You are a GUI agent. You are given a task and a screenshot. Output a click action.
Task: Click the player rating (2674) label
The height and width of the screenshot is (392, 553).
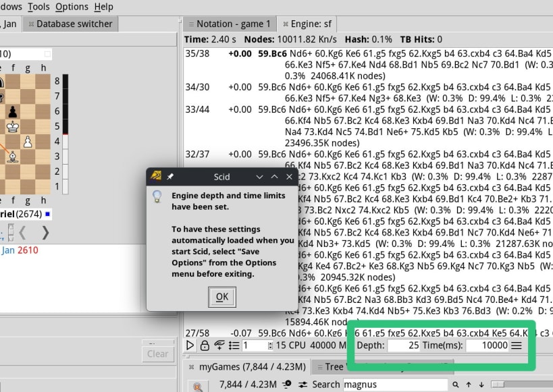(x=29, y=214)
